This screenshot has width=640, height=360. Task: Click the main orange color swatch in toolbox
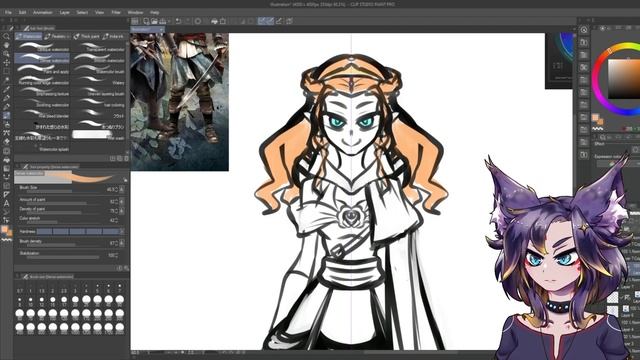(4, 230)
